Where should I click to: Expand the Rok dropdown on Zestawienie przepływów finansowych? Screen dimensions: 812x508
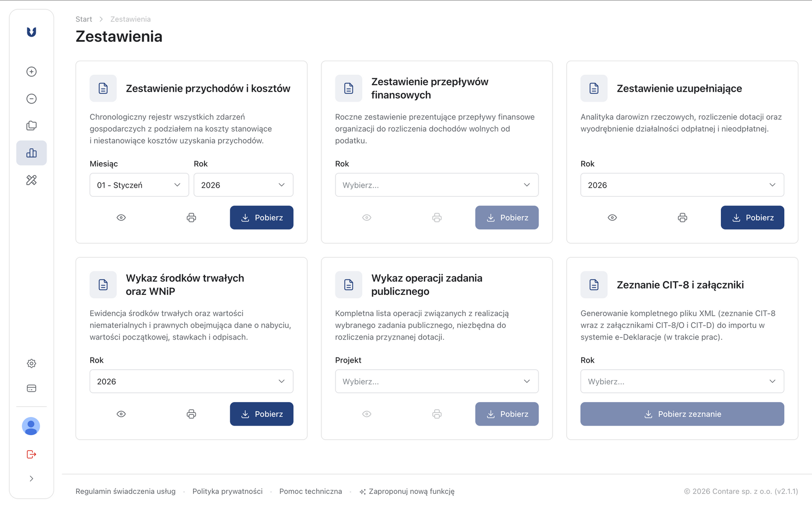pos(436,185)
